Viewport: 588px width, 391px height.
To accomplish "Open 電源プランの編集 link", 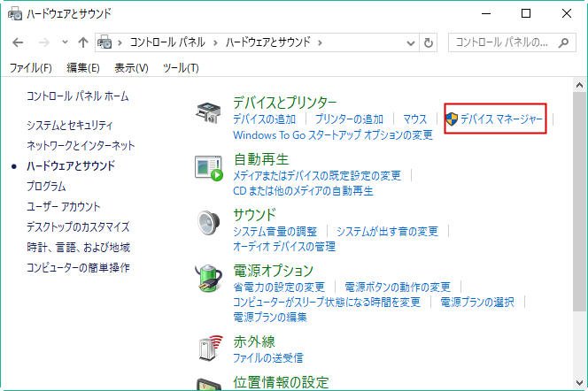I will tap(270, 318).
